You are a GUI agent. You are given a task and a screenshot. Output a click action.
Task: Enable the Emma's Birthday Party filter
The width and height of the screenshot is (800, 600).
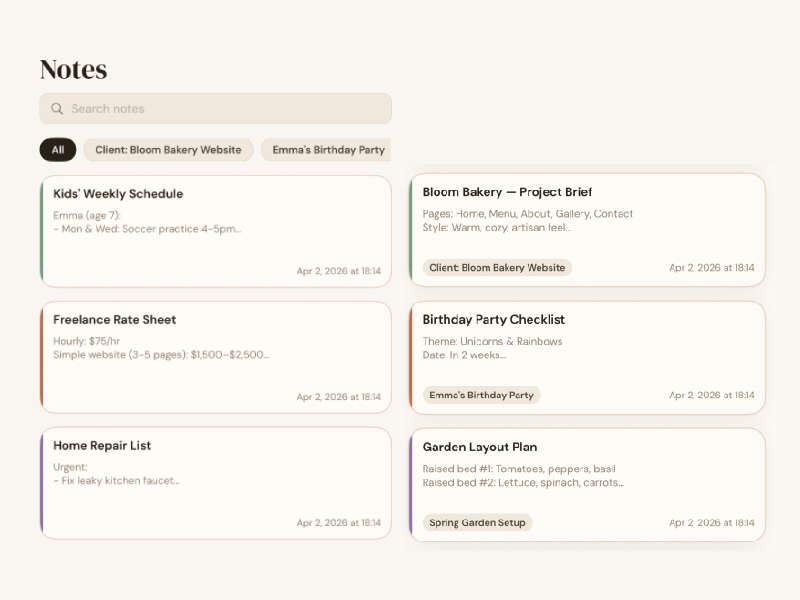pyautogui.click(x=325, y=149)
